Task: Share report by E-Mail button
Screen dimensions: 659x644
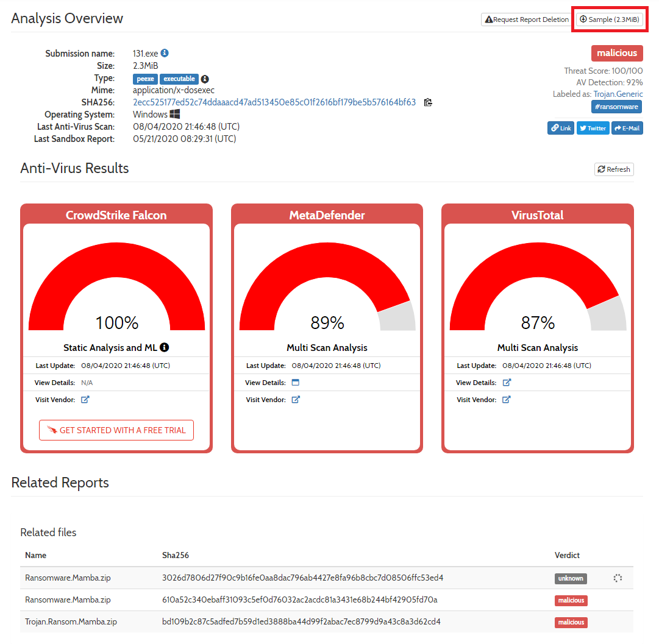Action: [x=627, y=128]
